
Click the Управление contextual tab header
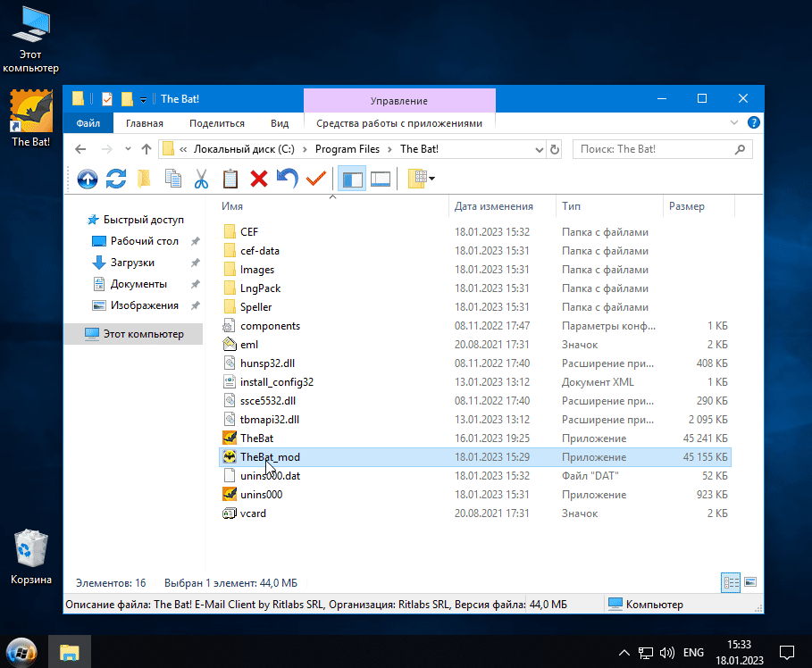[399, 101]
